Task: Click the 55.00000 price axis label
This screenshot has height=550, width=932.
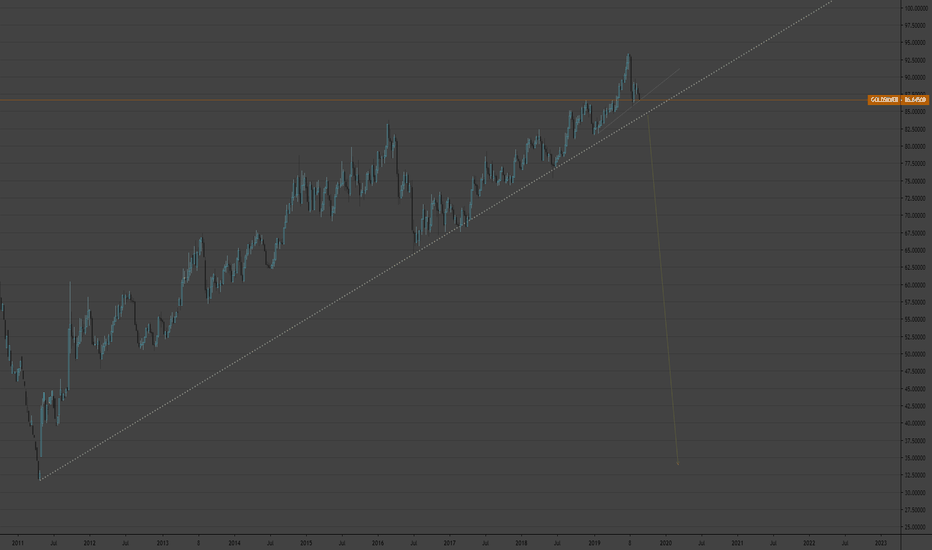Action: coord(915,319)
